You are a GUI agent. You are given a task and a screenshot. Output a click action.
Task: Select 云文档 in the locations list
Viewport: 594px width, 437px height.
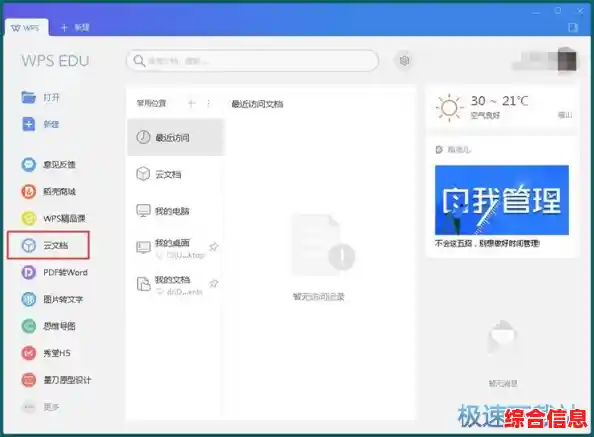pos(176,174)
